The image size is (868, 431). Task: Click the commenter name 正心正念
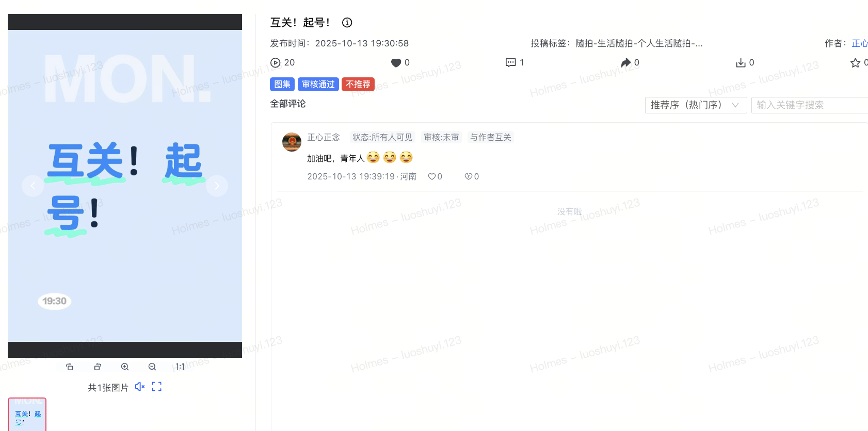pyautogui.click(x=324, y=137)
